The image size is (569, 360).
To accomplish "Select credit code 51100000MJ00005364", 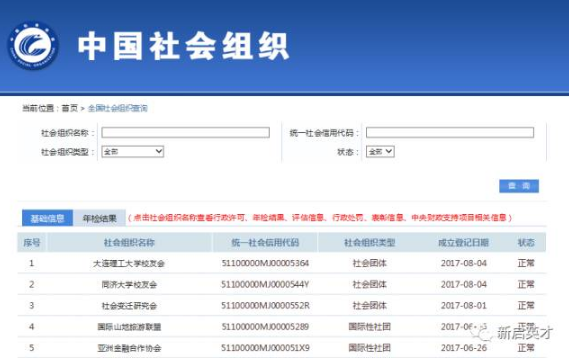I will click(x=265, y=263).
